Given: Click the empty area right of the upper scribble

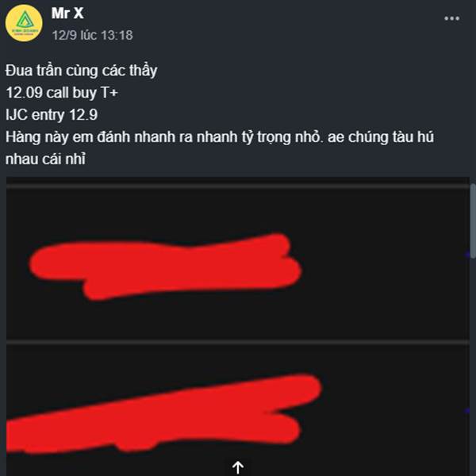Looking at the screenshot, I should tap(382, 264).
